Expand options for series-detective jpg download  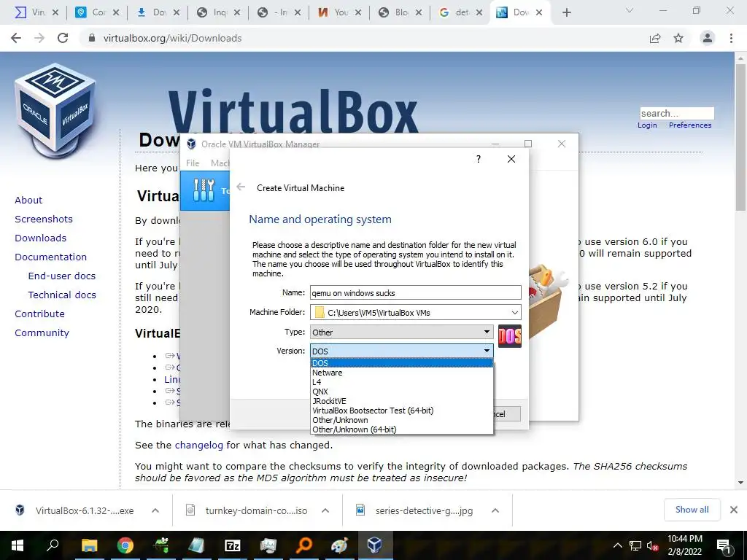pyautogui.click(x=495, y=510)
